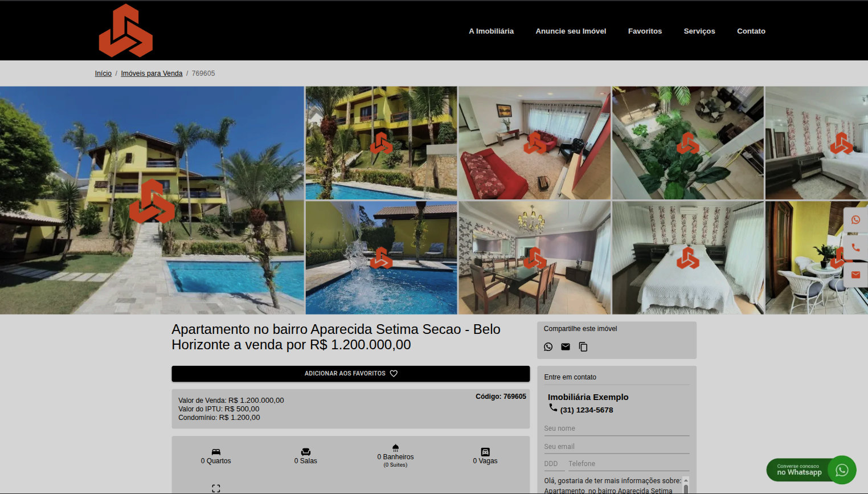
Task: Share property via email envelope icon
Action: pos(566,347)
